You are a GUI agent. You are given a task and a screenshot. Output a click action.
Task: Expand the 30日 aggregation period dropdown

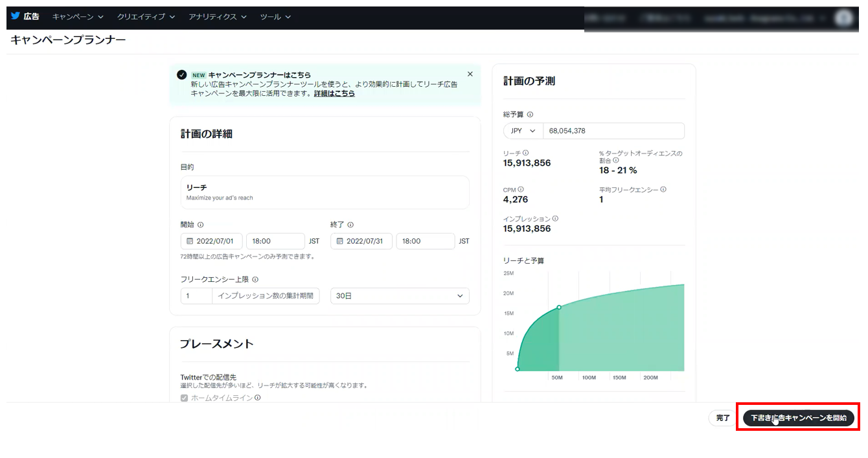pyautogui.click(x=399, y=296)
